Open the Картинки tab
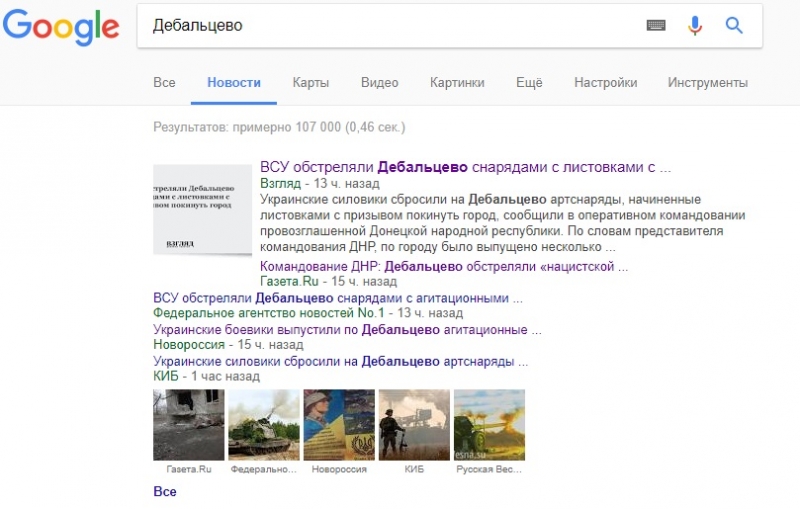Screen dimensions: 800x509 click(457, 83)
